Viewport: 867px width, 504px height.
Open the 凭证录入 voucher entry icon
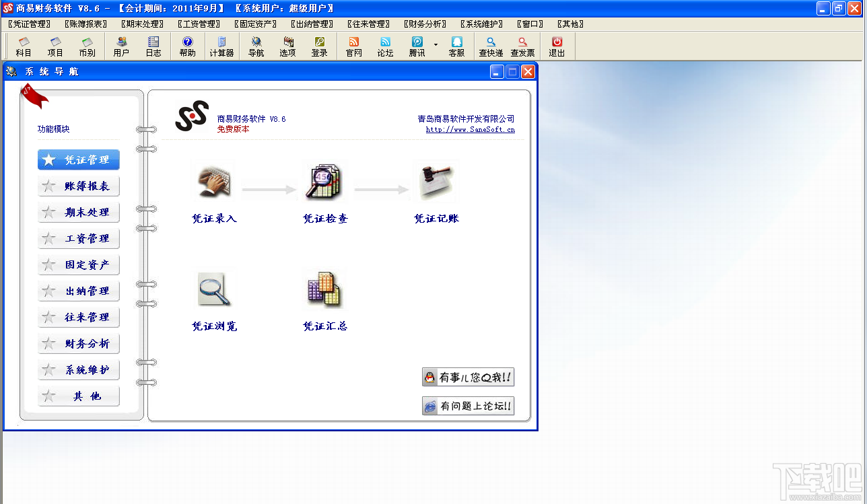point(213,182)
